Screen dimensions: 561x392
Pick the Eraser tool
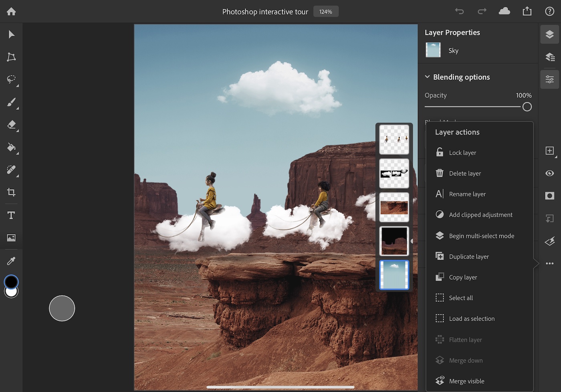[11, 125]
